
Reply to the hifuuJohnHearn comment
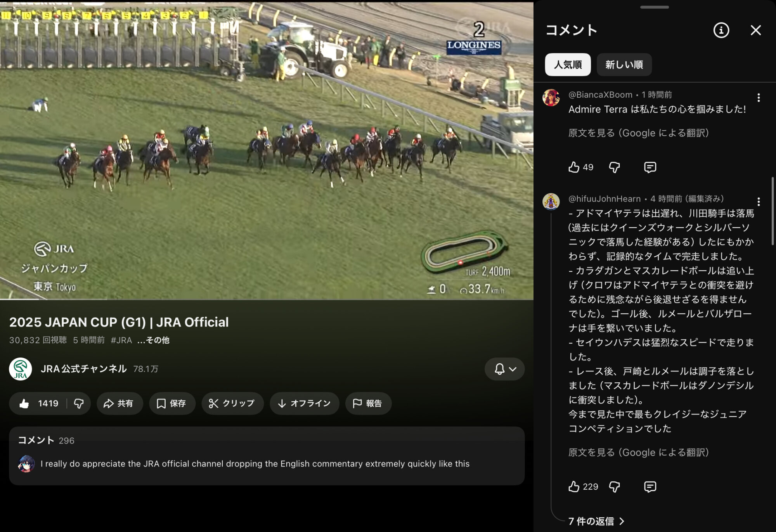point(650,487)
